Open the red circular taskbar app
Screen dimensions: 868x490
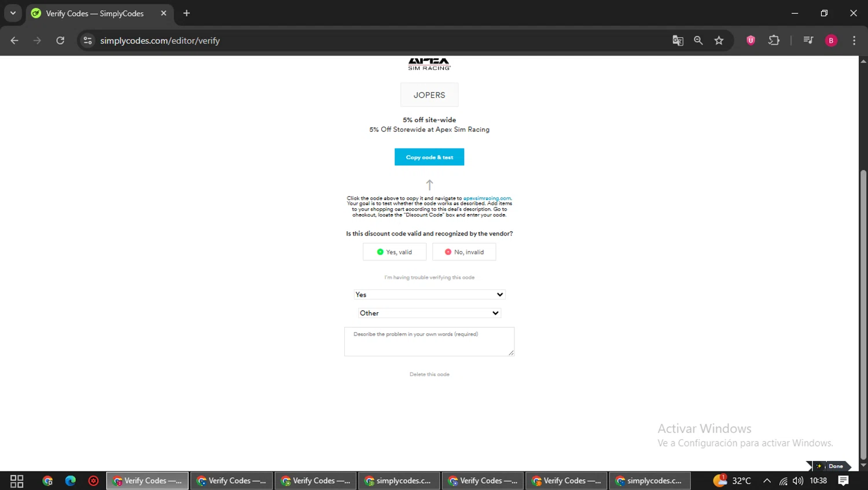point(93,481)
